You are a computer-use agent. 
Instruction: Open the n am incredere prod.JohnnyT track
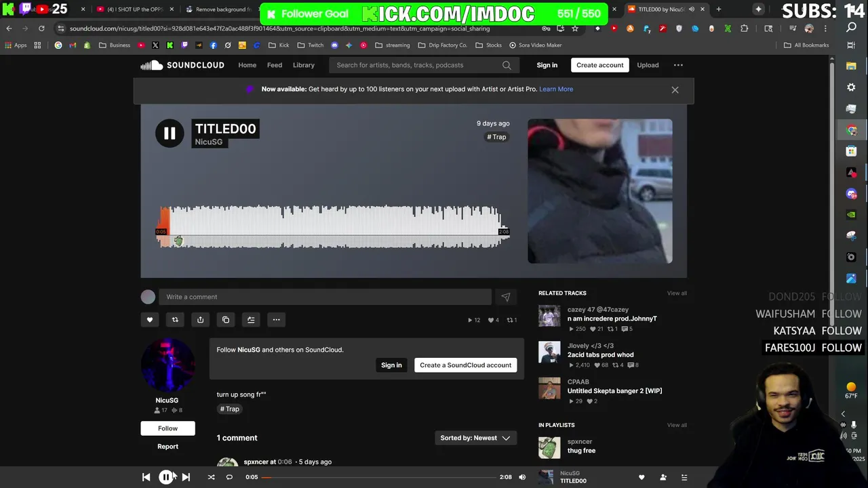coord(612,319)
